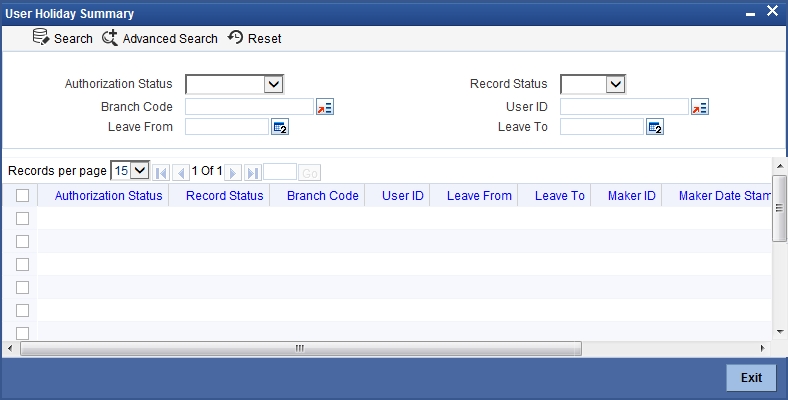Click the vertical scrollbar up arrow
The width and height of the screenshot is (788, 400).
[779, 166]
